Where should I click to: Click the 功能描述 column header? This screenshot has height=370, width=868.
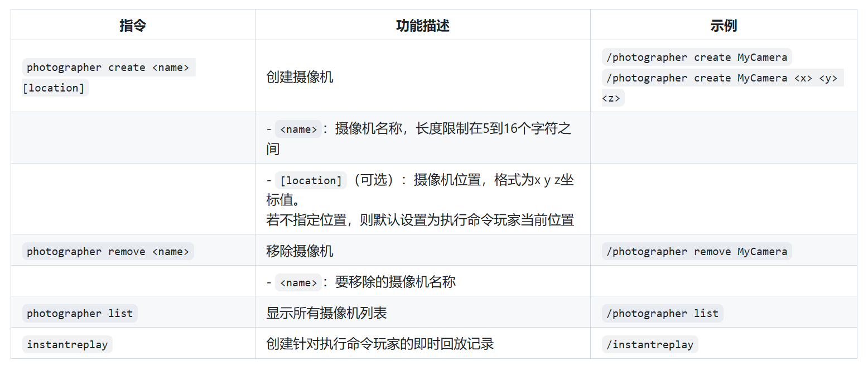(422, 26)
